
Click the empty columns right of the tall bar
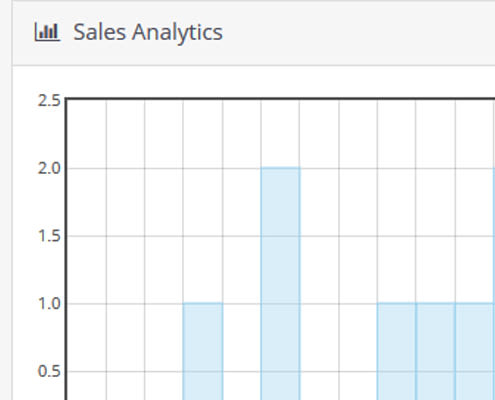(338, 250)
